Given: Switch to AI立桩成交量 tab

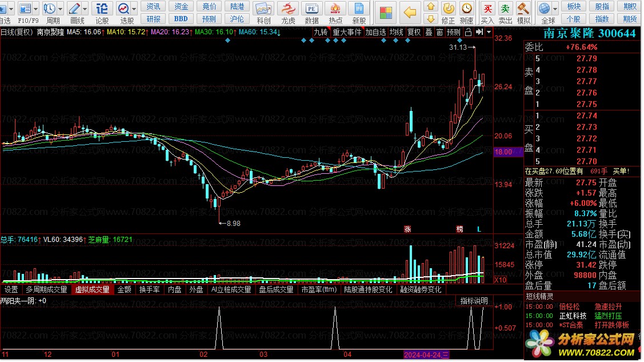Looking at the screenshot, I should (231, 290).
